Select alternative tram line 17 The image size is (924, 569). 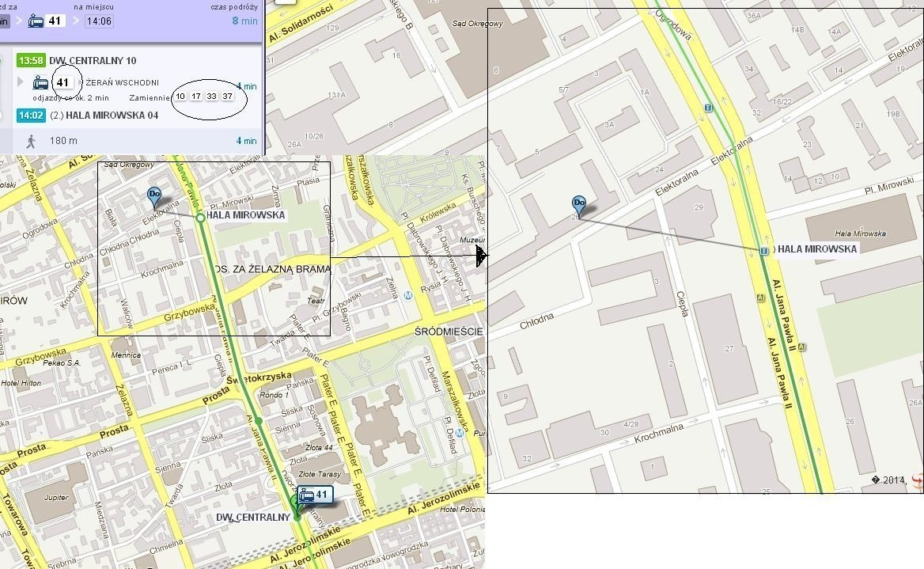[x=196, y=96]
